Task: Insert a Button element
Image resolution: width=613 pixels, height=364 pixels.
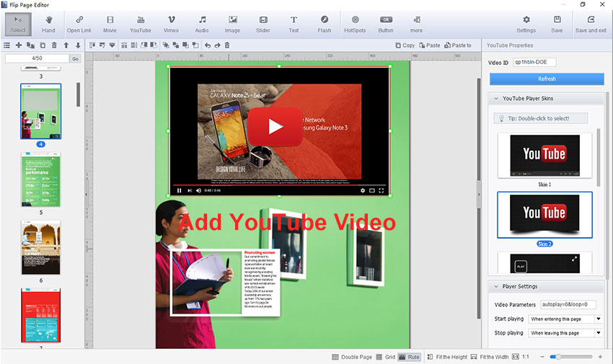Action: tap(386, 24)
